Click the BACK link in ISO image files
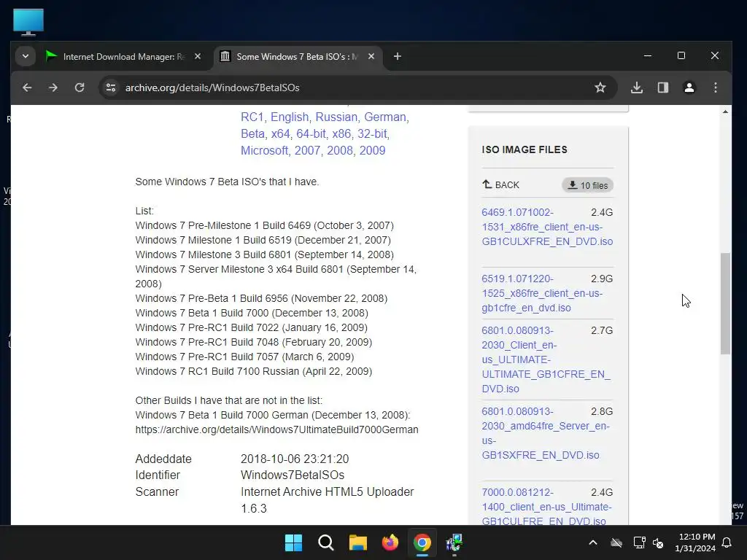 500,184
